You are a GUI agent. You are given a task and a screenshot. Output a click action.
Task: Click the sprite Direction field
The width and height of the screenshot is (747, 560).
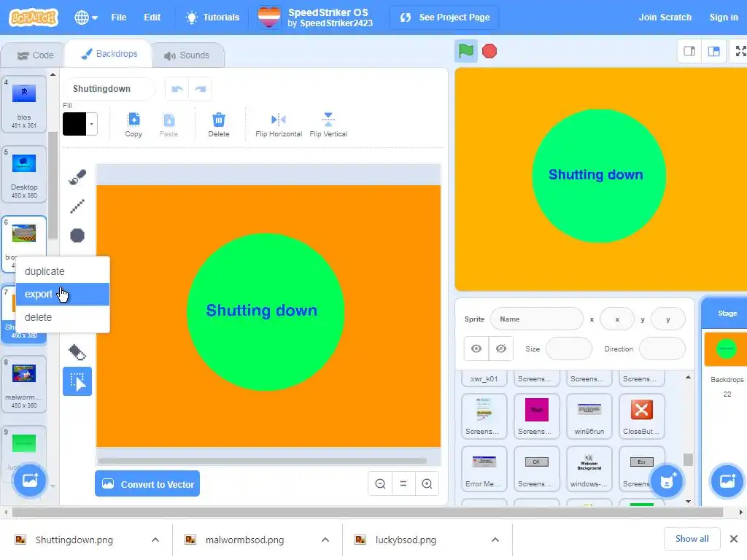(662, 349)
